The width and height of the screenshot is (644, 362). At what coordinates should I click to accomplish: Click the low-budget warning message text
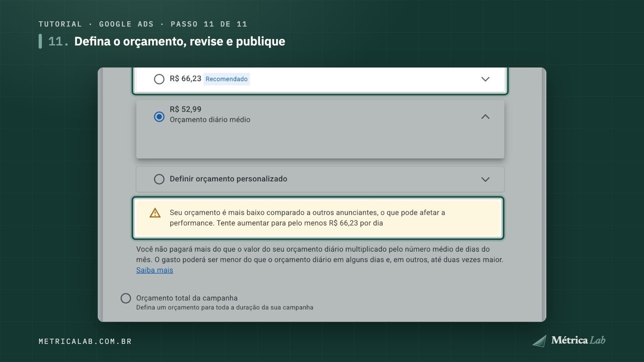(x=307, y=218)
